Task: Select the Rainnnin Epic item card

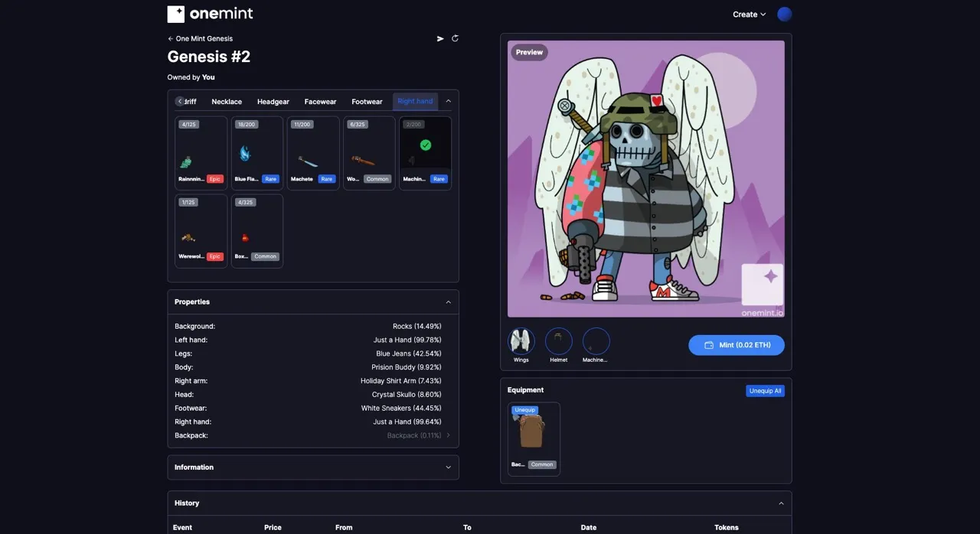Action: (201, 153)
